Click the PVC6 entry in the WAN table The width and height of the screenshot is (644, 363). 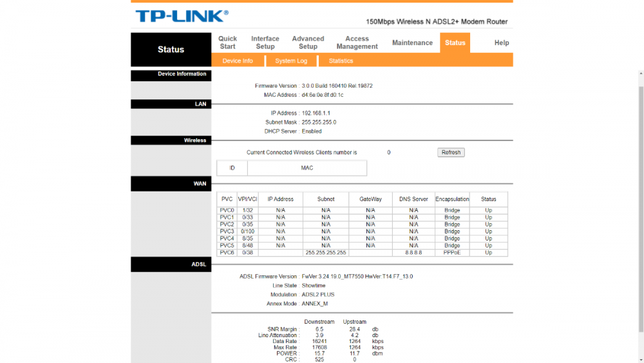click(227, 253)
